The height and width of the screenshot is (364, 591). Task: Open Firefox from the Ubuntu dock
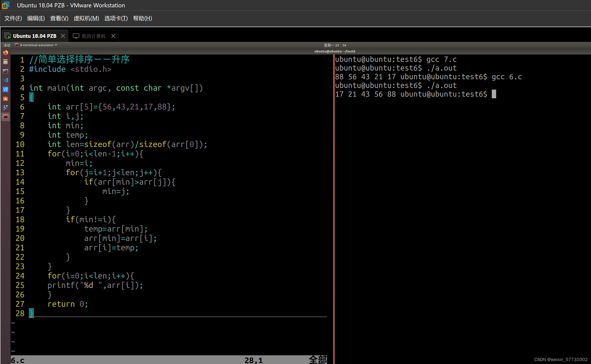point(5,53)
